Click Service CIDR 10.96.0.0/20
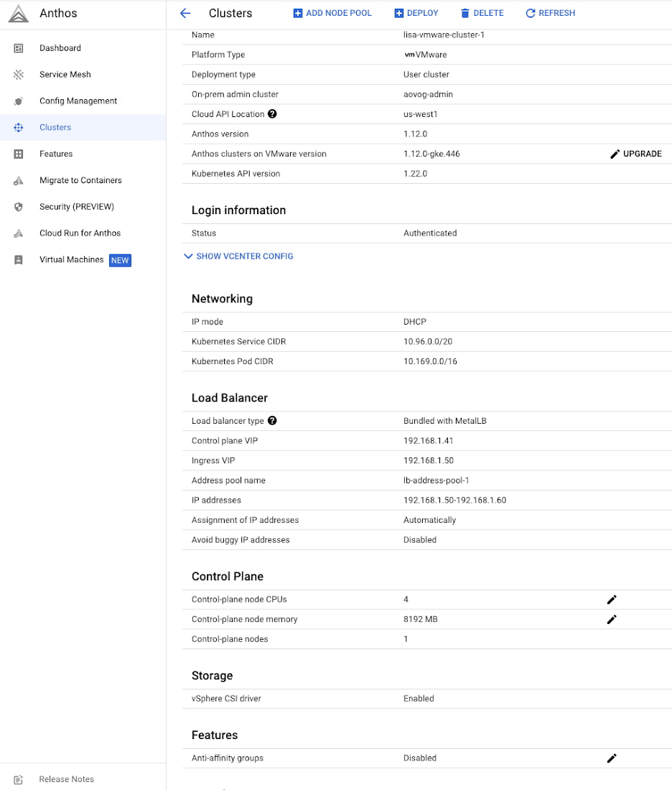The height and width of the screenshot is (790, 672). 428,341
